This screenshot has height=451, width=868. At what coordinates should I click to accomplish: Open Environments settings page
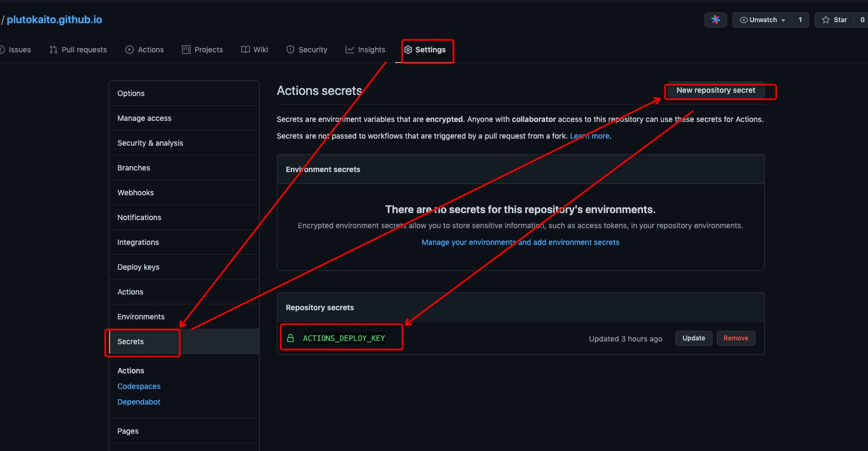click(184, 317)
